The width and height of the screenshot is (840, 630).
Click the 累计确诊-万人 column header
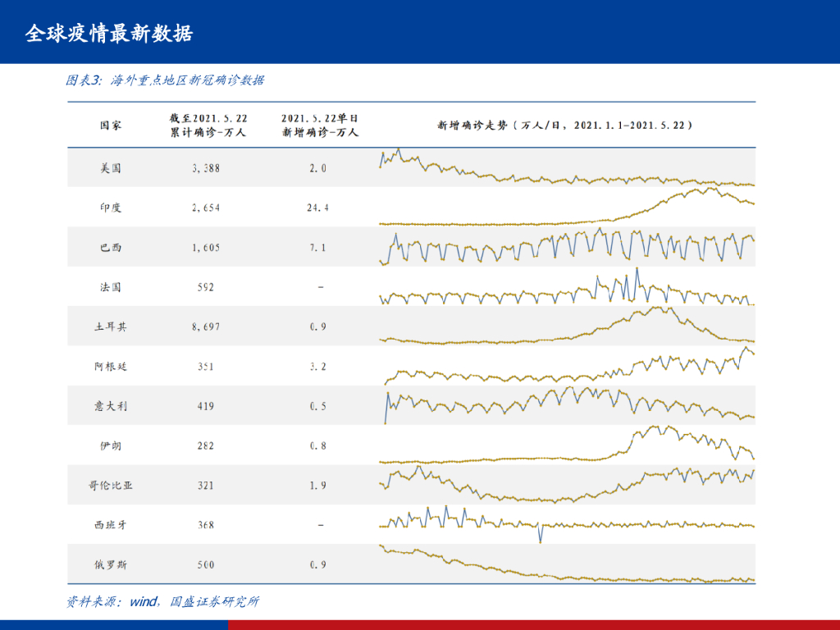tap(208, 126)
